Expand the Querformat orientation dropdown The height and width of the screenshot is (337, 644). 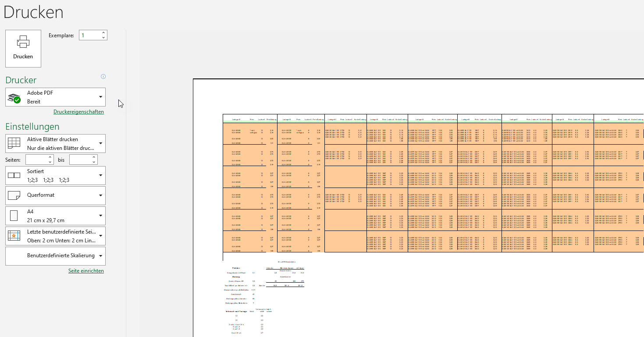coord(100,195)
